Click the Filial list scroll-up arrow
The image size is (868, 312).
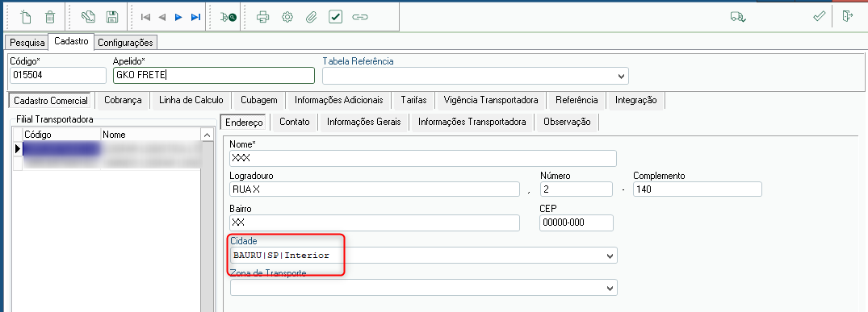(x=207, y=135)
